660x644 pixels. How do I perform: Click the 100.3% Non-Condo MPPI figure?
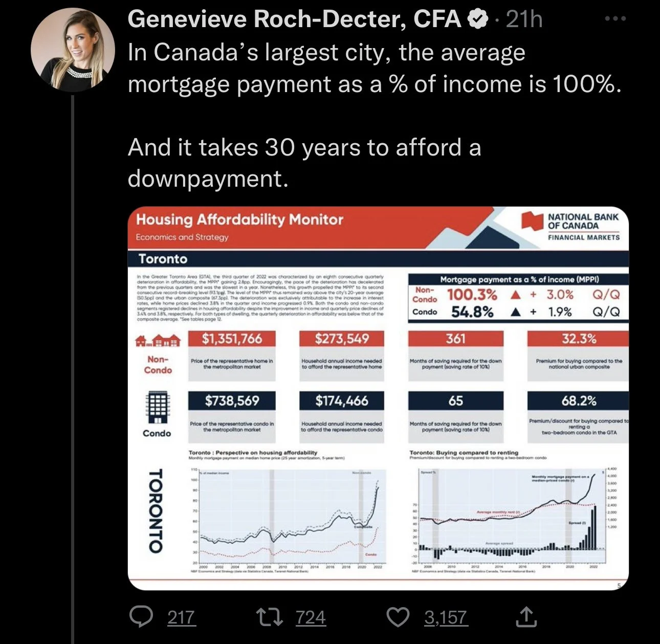click(472, 295)
